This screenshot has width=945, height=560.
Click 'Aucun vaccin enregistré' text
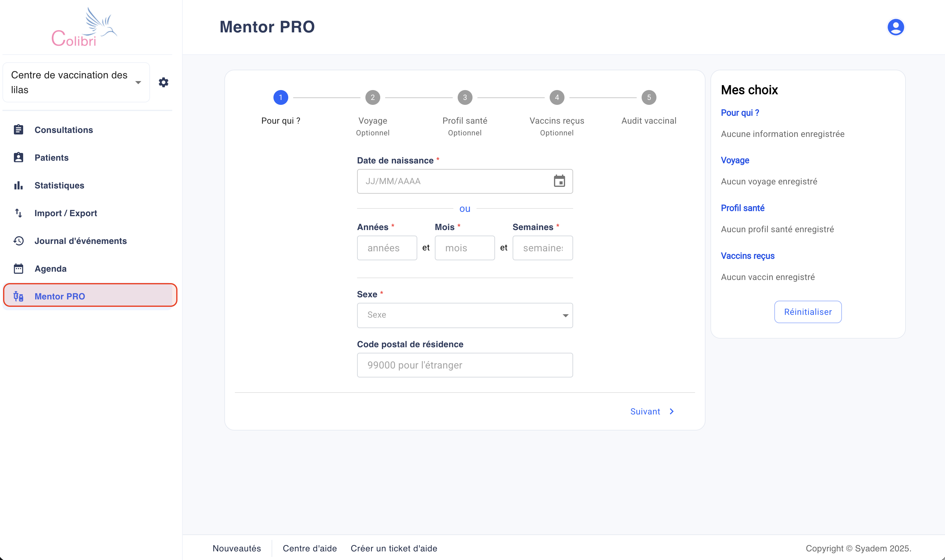point(768,277)
